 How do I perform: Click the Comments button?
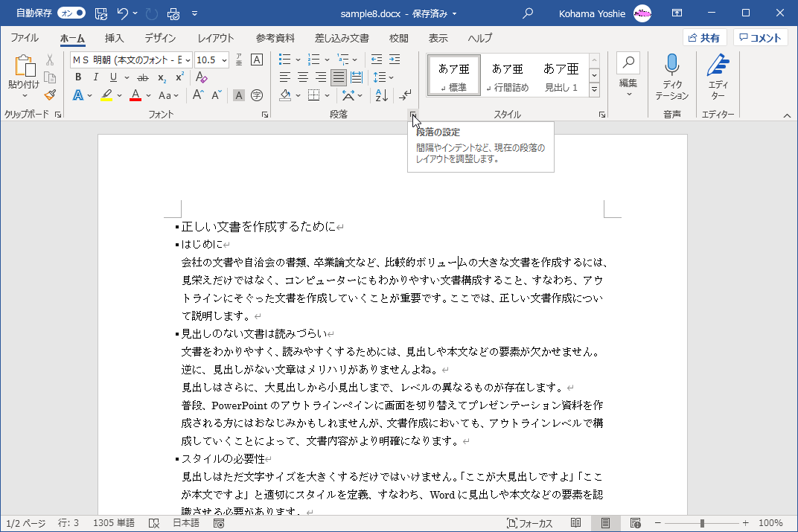click(760, 38)
